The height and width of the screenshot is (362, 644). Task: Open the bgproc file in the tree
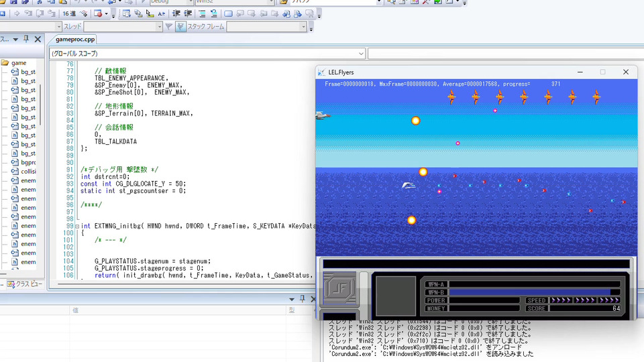(x=28, y=162)
